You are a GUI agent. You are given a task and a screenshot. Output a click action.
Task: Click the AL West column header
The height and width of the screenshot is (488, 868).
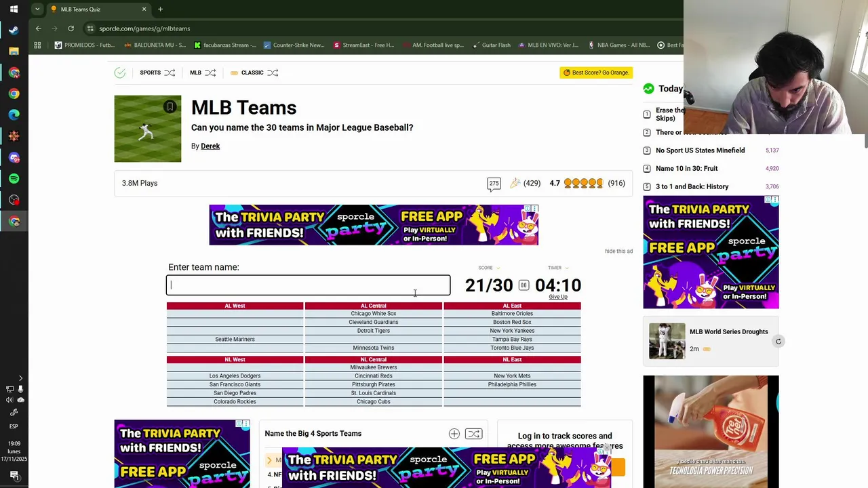pos(235,306)
